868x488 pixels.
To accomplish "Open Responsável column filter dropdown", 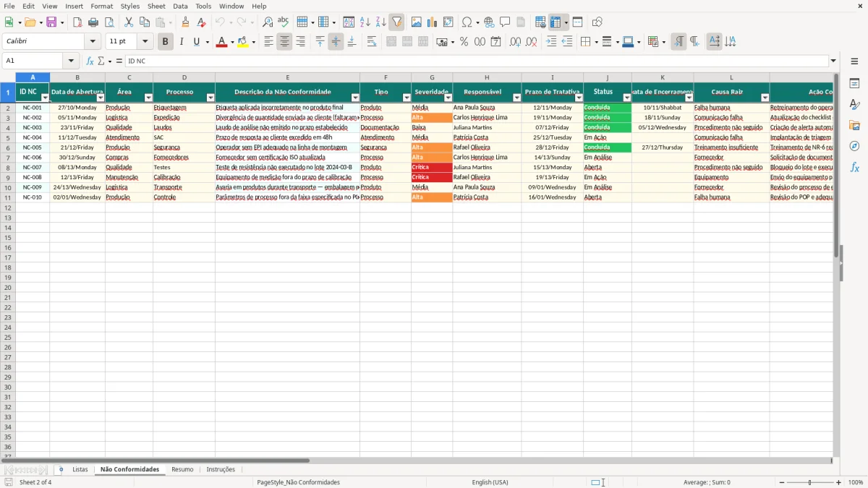I will pyautogui.click(x=516, y=98).
